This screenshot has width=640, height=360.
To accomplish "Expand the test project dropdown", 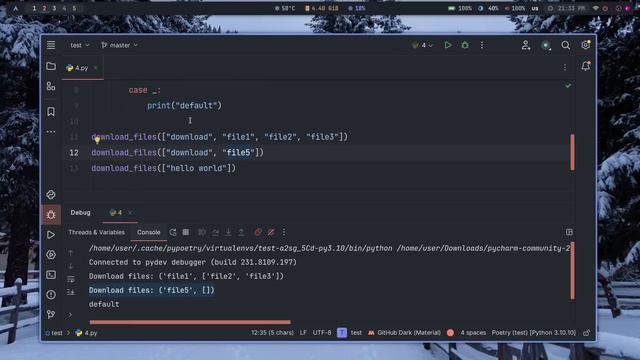I will (80, 45).
